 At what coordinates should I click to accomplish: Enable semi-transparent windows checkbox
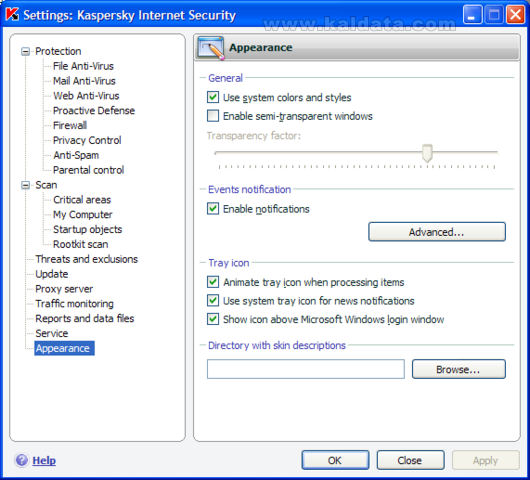point(213,116)
